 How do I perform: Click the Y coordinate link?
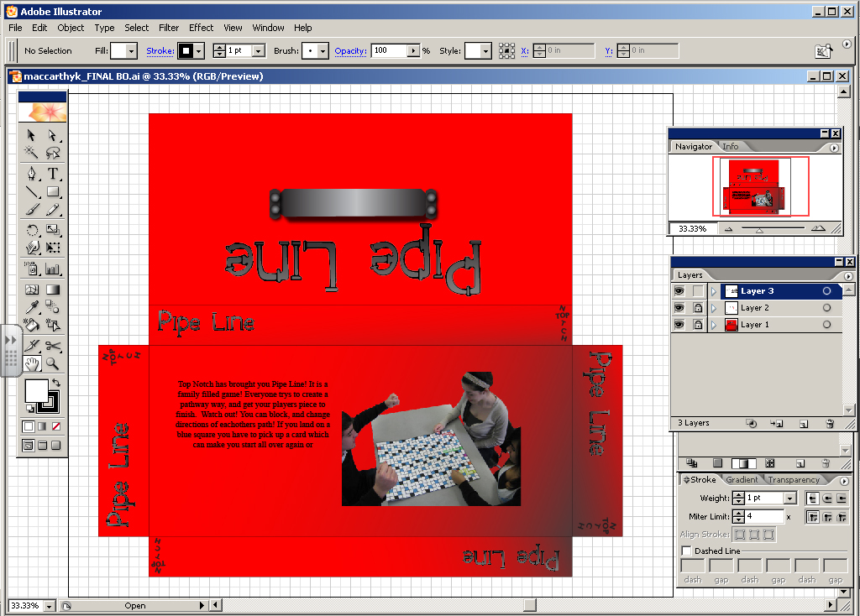pyautogui.click(x=609, y=51)
